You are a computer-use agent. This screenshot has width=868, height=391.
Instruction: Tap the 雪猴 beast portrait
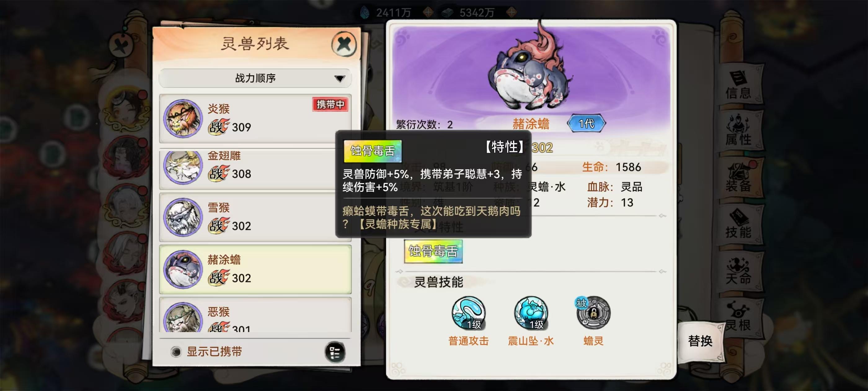[x=183, y=217]
